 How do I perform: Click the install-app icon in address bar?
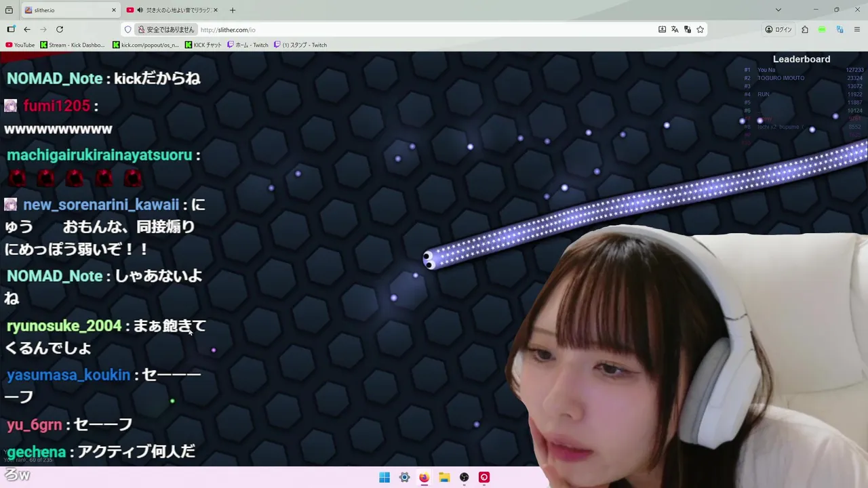(x=662, y=29)
